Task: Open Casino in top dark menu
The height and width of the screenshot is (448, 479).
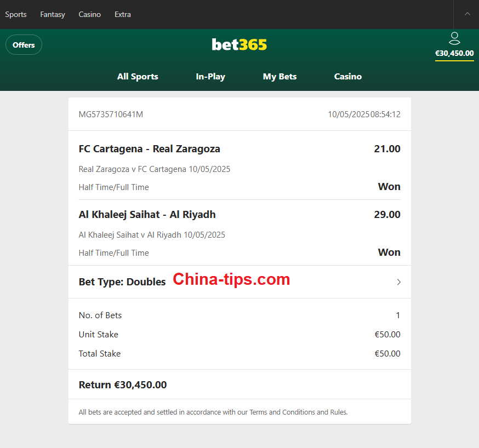Action: 89,14
